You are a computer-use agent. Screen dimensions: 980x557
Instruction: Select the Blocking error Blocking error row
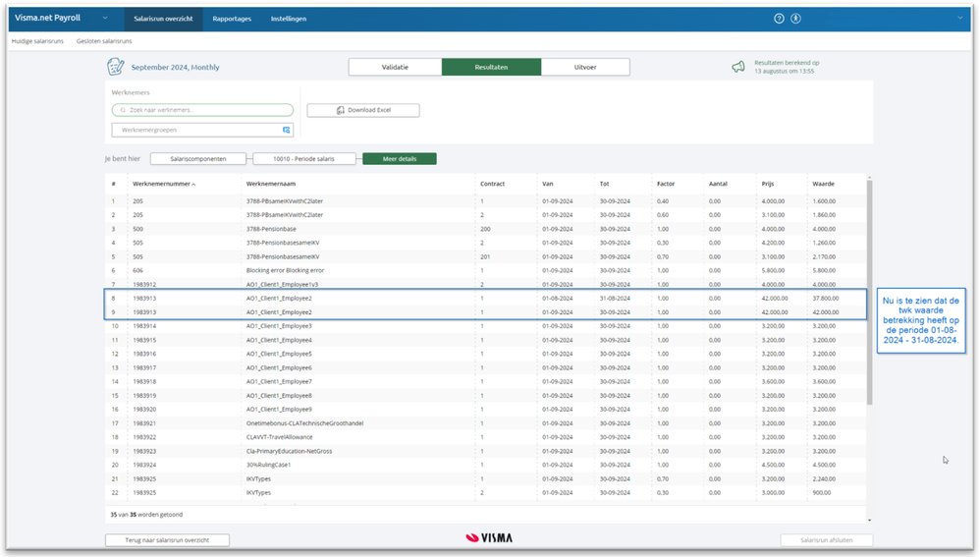(486, 271)
